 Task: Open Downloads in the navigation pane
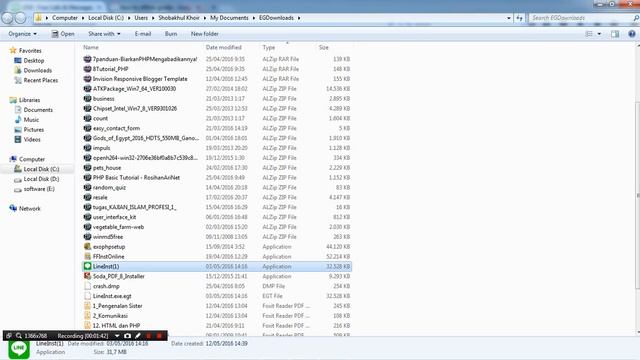38,70
